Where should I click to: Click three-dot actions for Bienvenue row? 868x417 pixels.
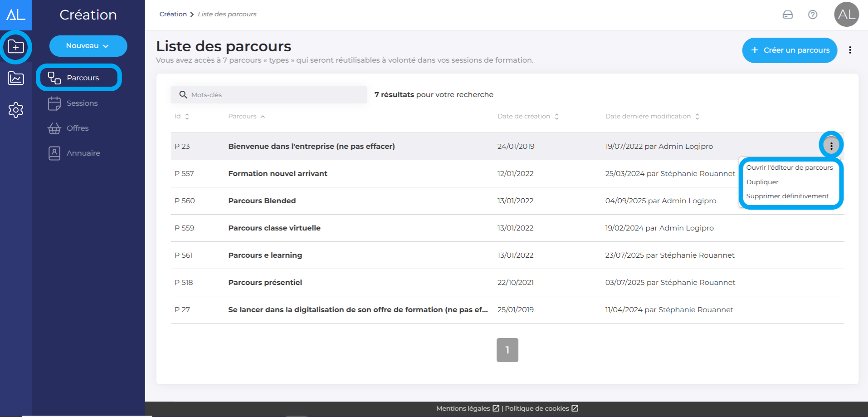coord(831,146)
